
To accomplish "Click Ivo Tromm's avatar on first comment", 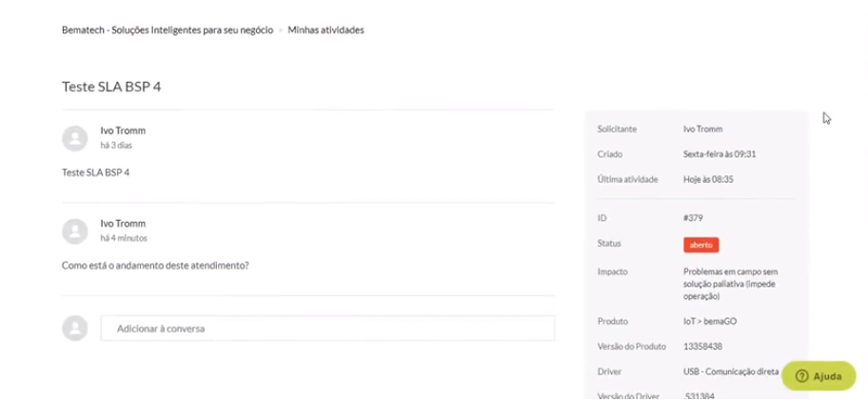I will tap(75, 138).
